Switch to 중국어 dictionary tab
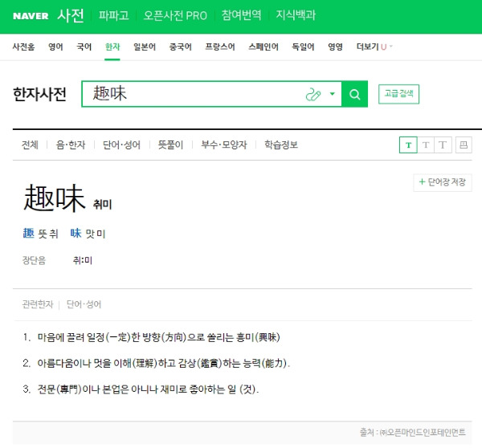Screen dimensions: 482x448 181,47
